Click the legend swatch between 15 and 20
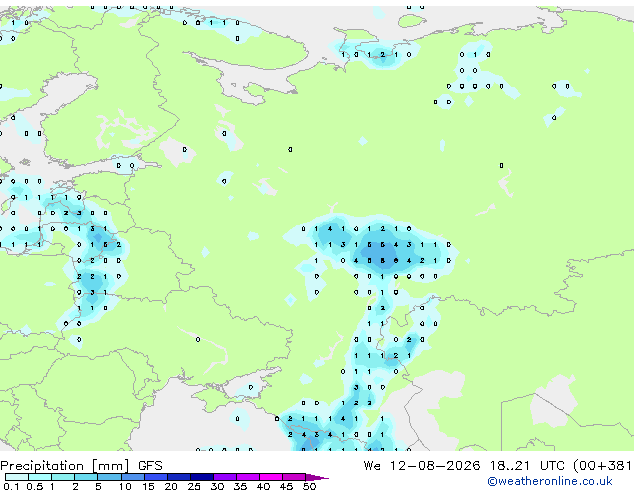Viewport: 634px width, 490px height. pos(156,477)
